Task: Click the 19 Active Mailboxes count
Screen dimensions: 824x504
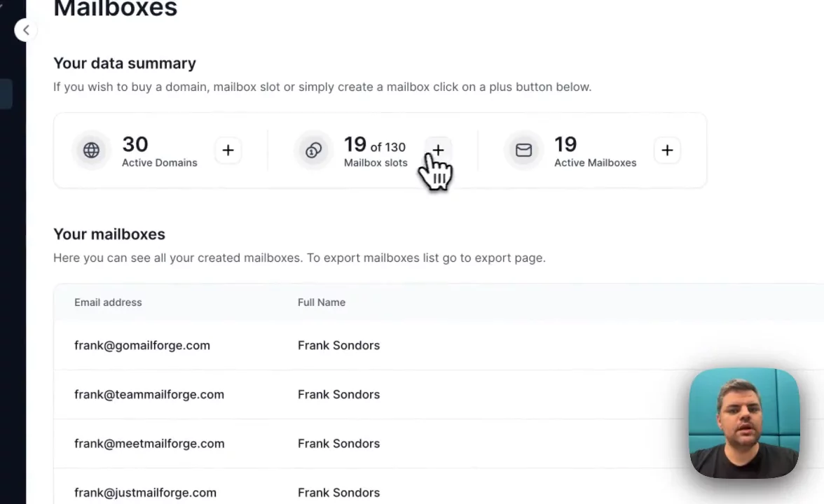Action: 565,144
